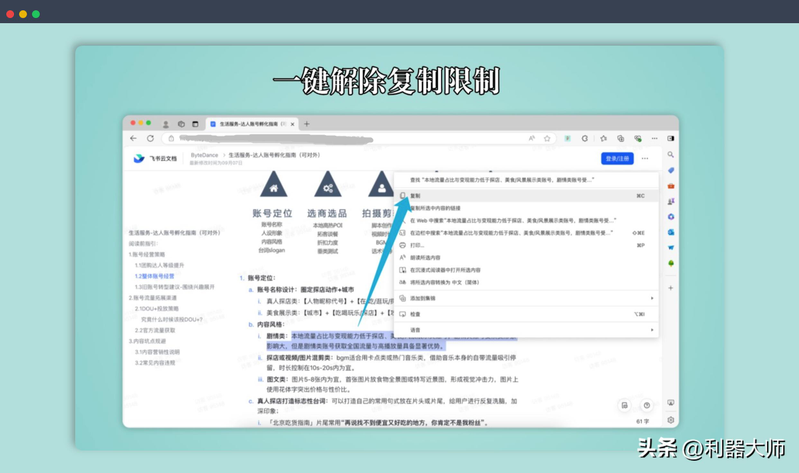This screenshot has height=473, width=799.
Task: Open the browser settings and more menu
Action: [x=654, y=138]
